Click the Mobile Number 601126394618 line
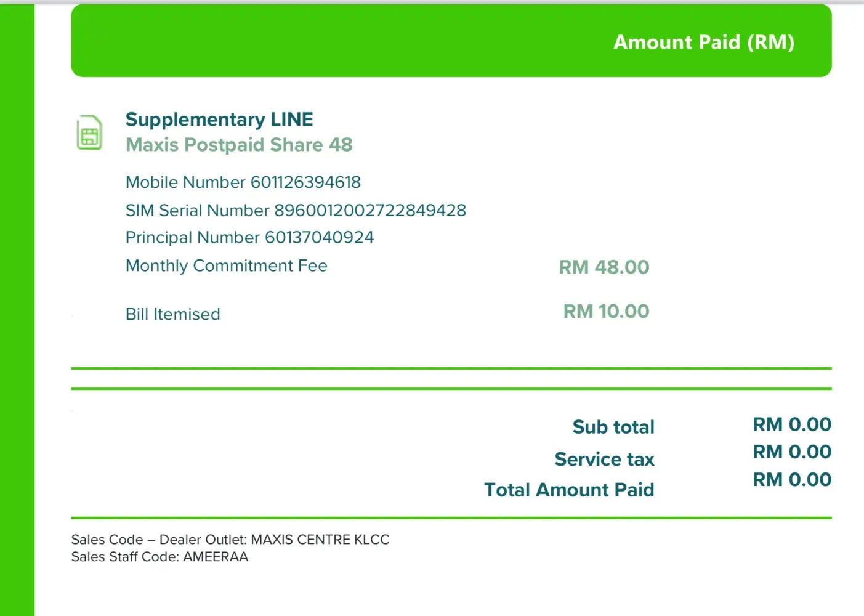 (243, 182)
